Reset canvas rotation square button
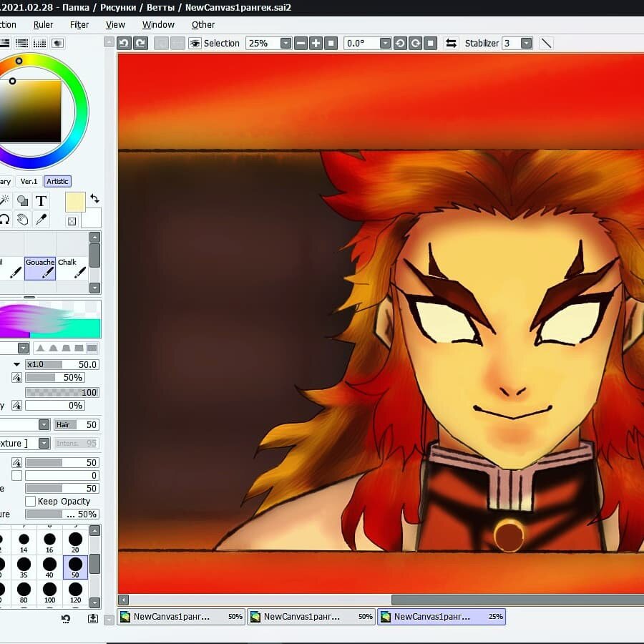 (430, 43)
